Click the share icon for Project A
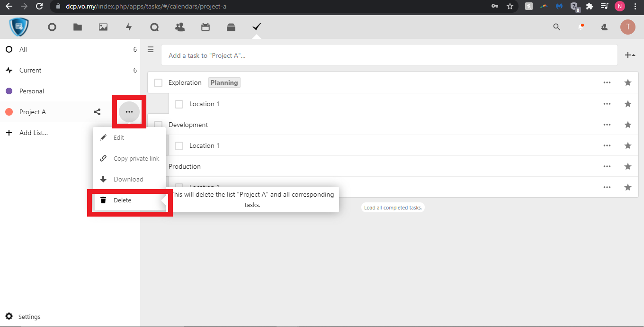This screenshot has width=644, height=327. point(97,112)
